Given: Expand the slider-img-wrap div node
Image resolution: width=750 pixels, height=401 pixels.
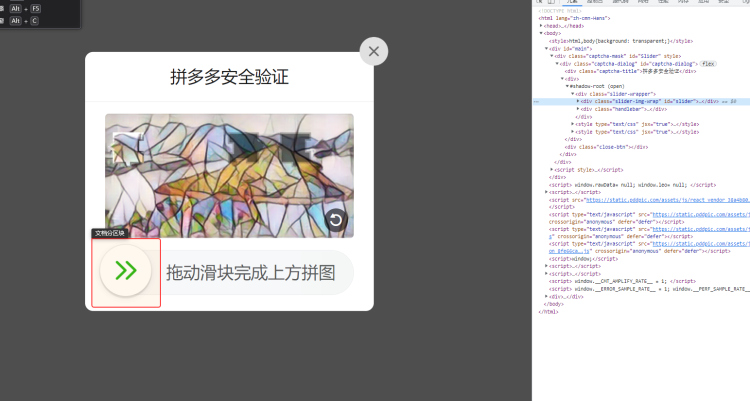Looking at the screenshot, I should [578, 101].
